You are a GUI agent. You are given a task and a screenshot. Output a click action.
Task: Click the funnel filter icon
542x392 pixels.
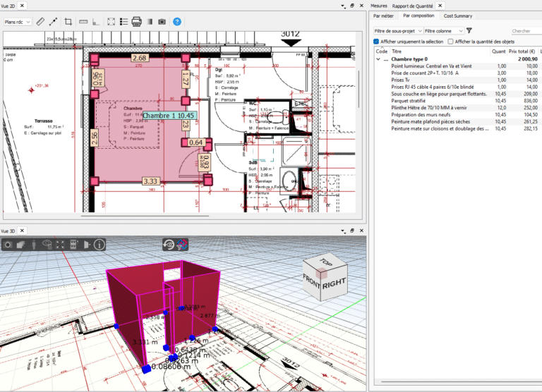469,31
